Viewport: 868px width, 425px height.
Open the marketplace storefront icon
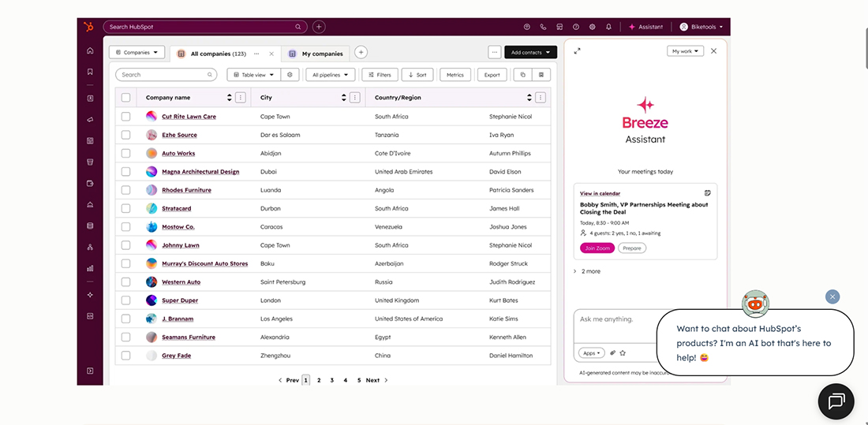(559, 27)
